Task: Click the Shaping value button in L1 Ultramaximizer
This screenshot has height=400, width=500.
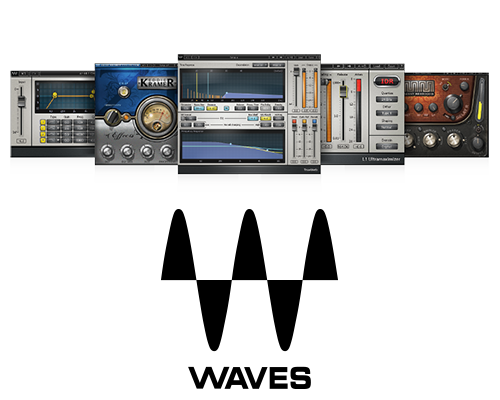Action: coord(387,127)
